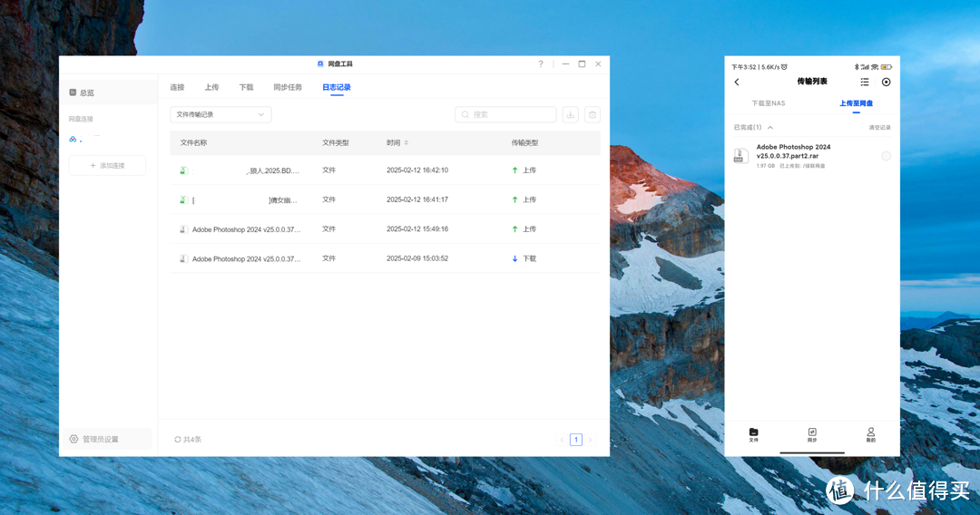Collapse the 已完成(1) section
980x515 pixels.
coord(770,128)
